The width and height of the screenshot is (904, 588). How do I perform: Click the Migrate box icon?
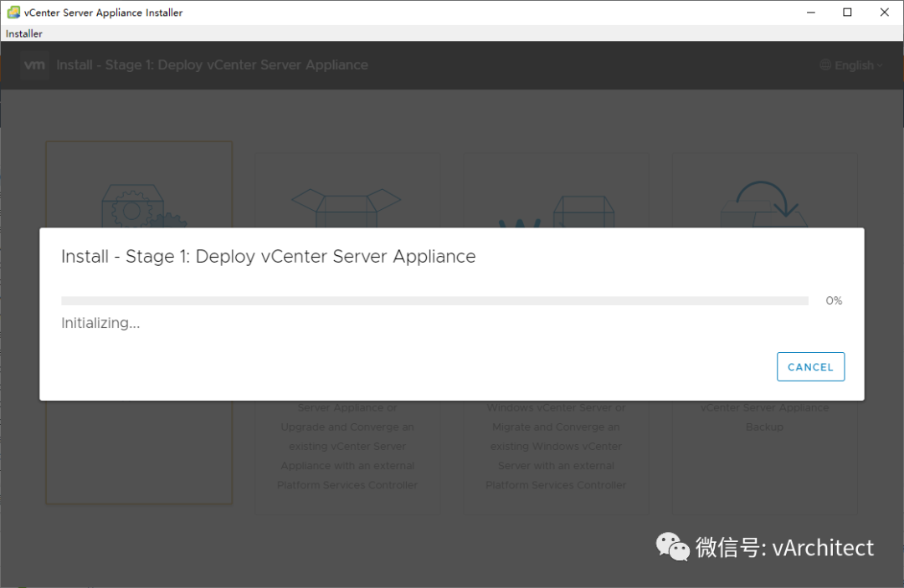point(557,212)
